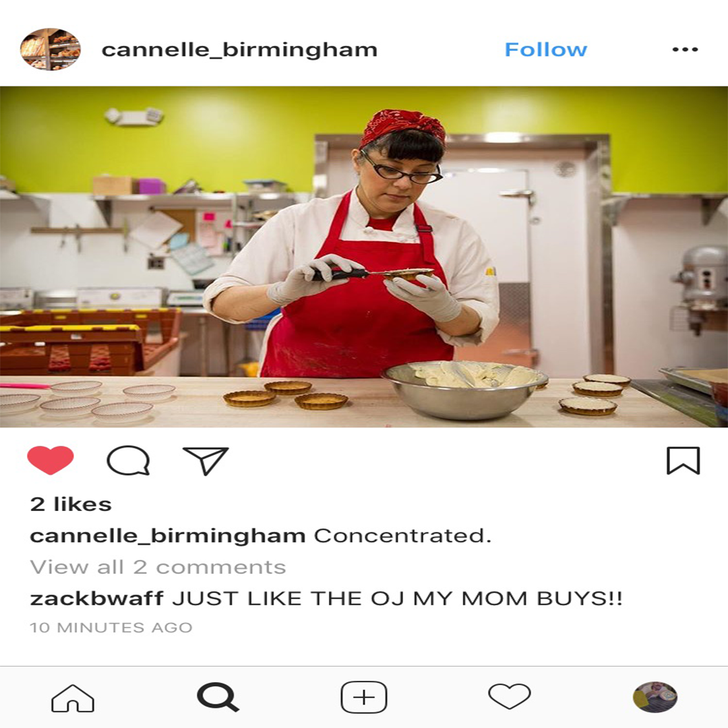Screen dimensions: 728x728
Task: Tap cannelle_birmingham profile picture in header
Action: point(50,49)
